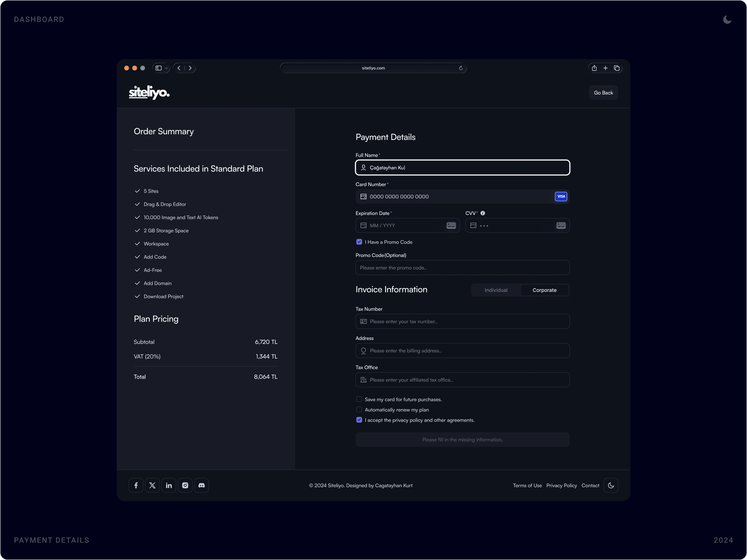
Task: Click the promo code input field
Action: (462, 267)
